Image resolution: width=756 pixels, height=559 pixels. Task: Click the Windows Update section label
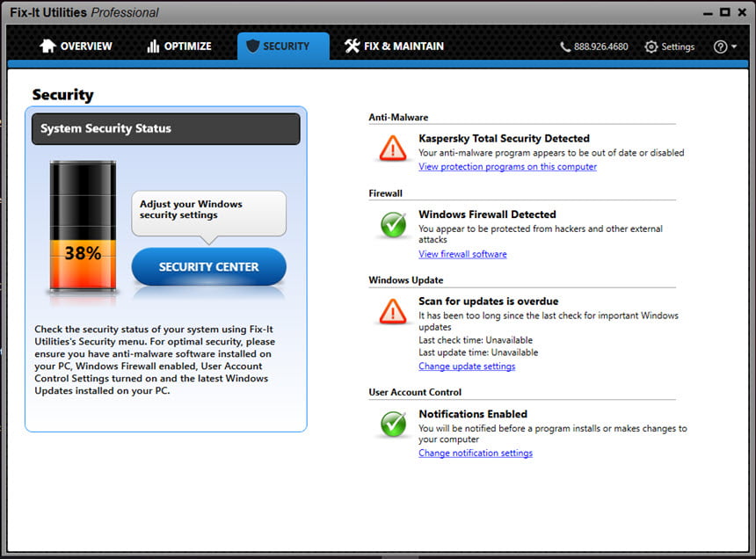coord(406,280)
